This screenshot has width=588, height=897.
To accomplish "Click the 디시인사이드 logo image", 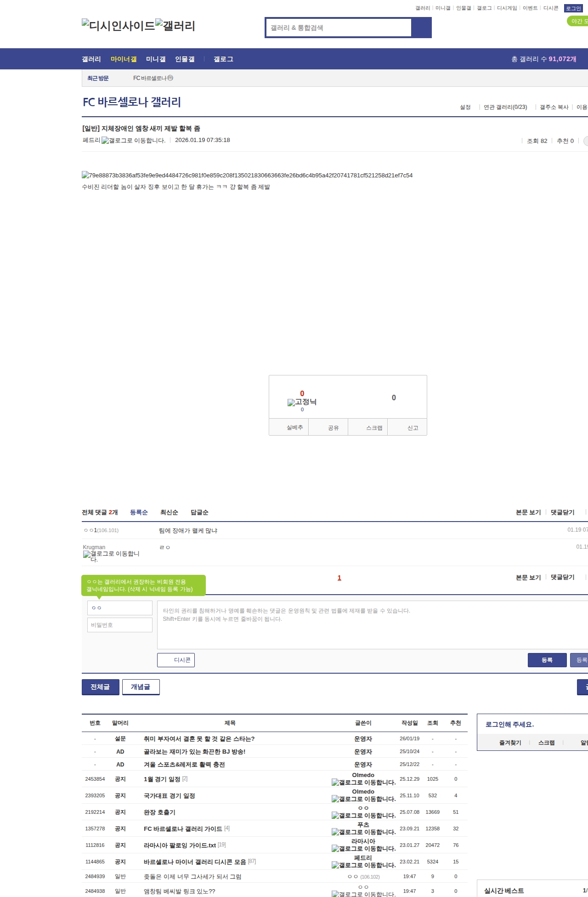I will coord(118,26).
